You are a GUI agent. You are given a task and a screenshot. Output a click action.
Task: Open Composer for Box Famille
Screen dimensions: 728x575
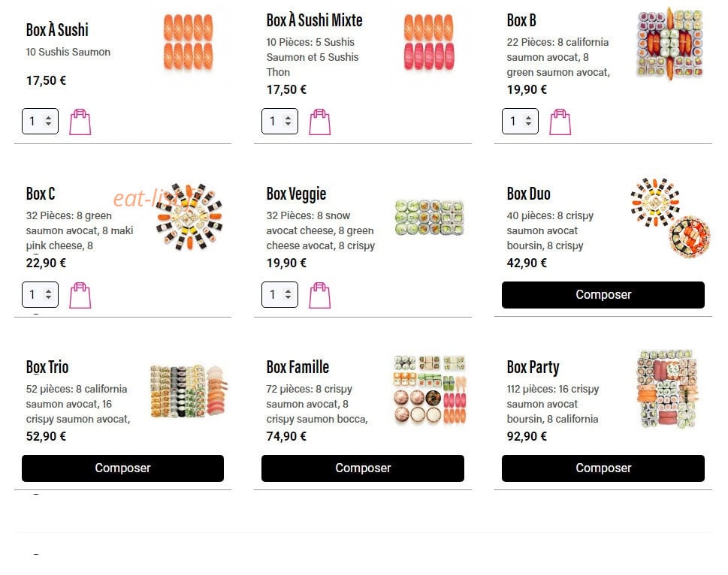363,468
